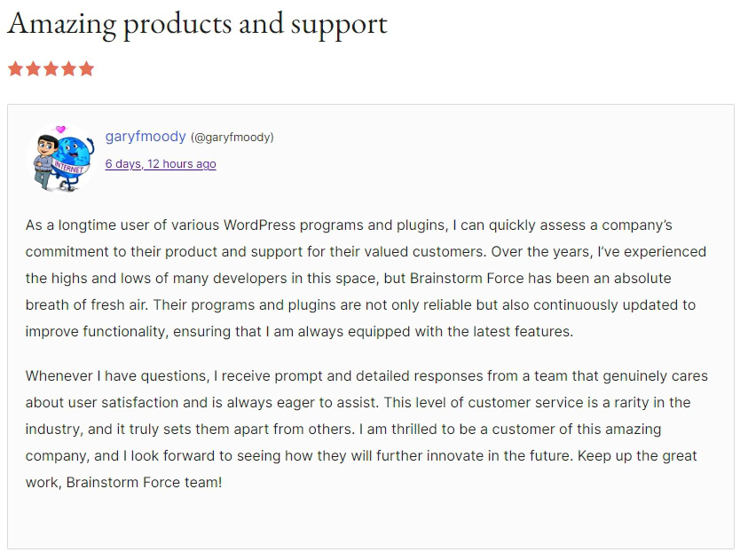This screenshot has height=560, width=740.
Task: Click the fourth rating star
Action: [x=68, y=68]
